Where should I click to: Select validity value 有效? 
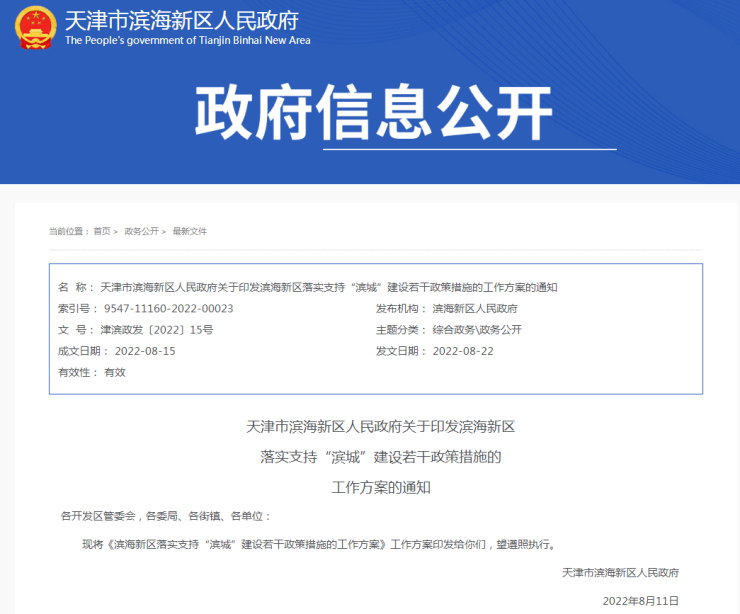tap(115, 372)
